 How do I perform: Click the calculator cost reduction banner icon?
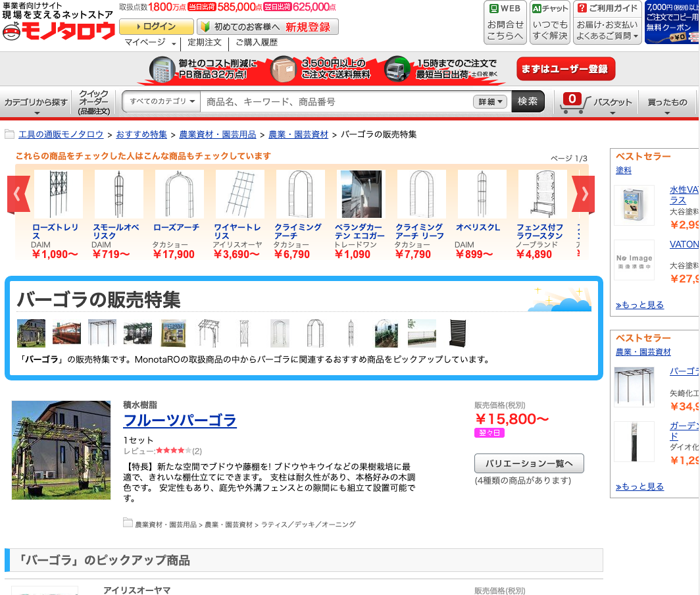162,69
